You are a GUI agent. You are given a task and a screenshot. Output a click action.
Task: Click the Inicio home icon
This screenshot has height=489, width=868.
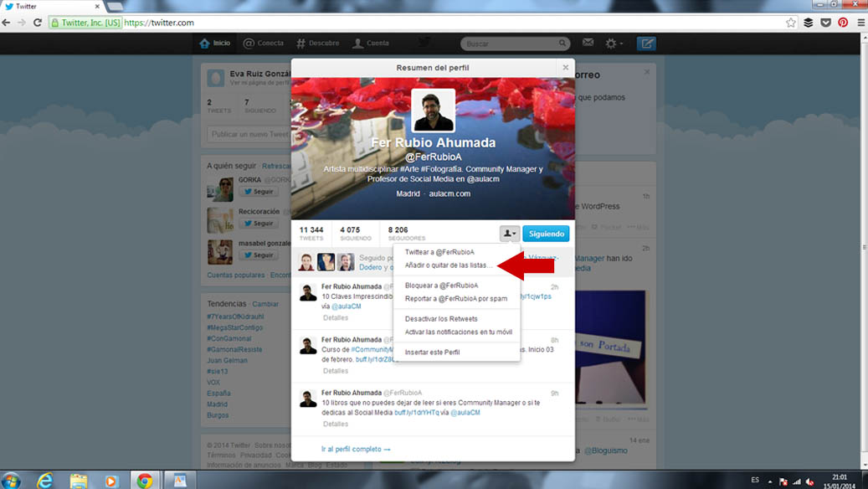(204, 44)
